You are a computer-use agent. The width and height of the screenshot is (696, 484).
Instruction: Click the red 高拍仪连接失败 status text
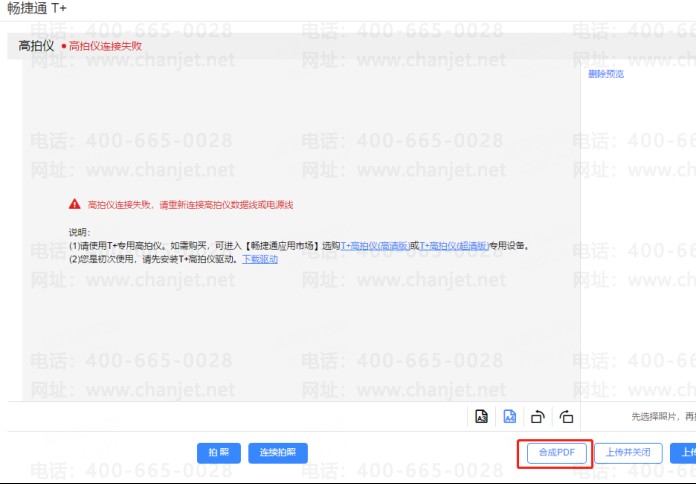point(105,46)
